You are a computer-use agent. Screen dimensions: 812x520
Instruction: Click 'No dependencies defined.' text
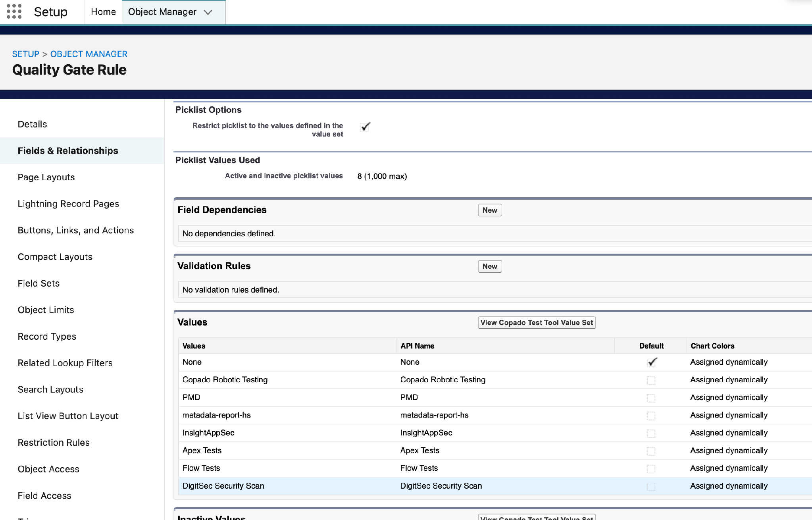tap(229, 233)
